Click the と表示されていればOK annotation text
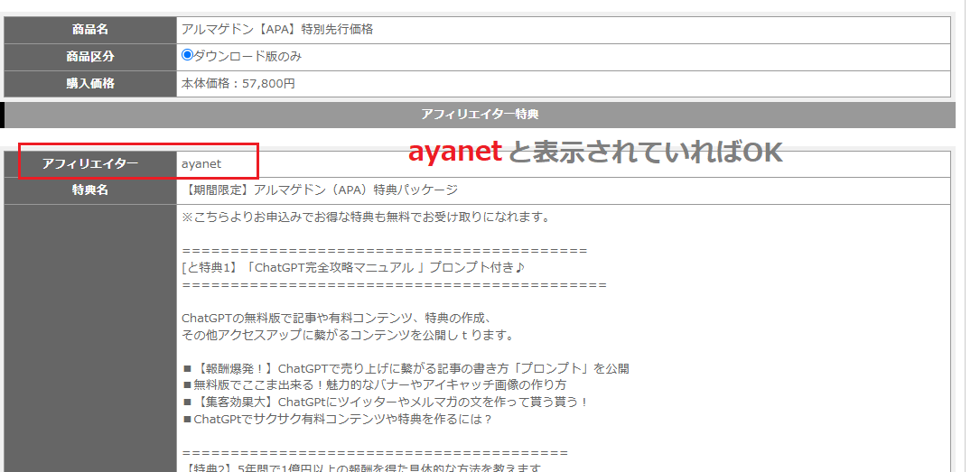Image resolution: width=980 pixels, height=472 pixels. tap(645, 152)
